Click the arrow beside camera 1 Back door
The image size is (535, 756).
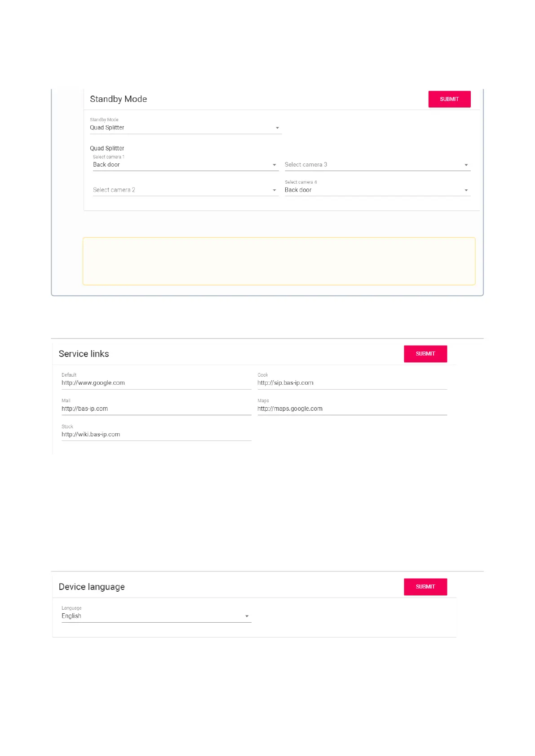[x=274, y=165]
